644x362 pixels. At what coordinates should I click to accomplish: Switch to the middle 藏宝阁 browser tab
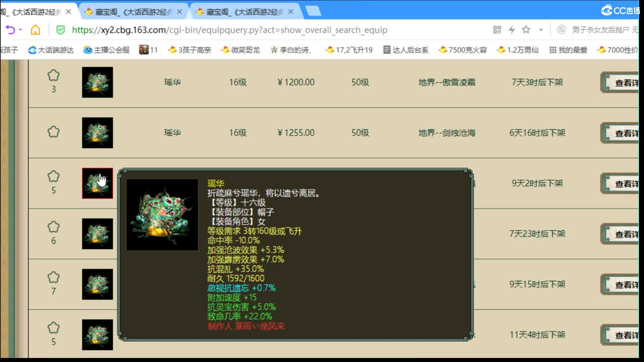[x=134, y=11]
